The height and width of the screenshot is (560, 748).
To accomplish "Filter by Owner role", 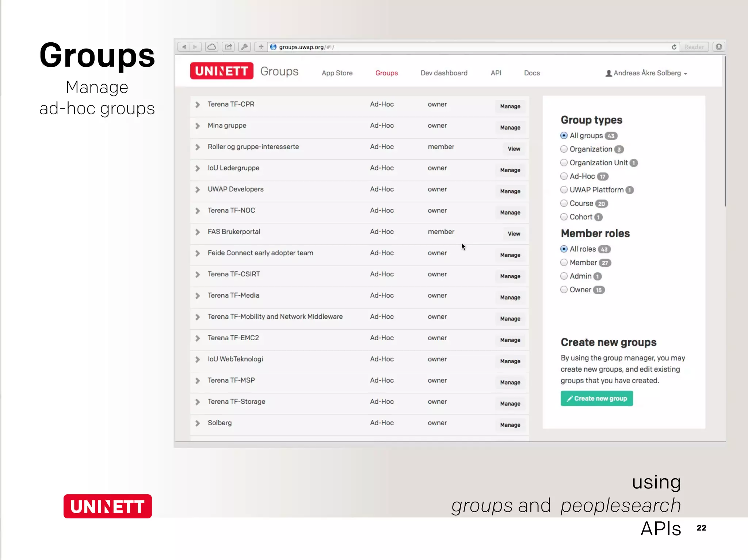I will (564, 289).
